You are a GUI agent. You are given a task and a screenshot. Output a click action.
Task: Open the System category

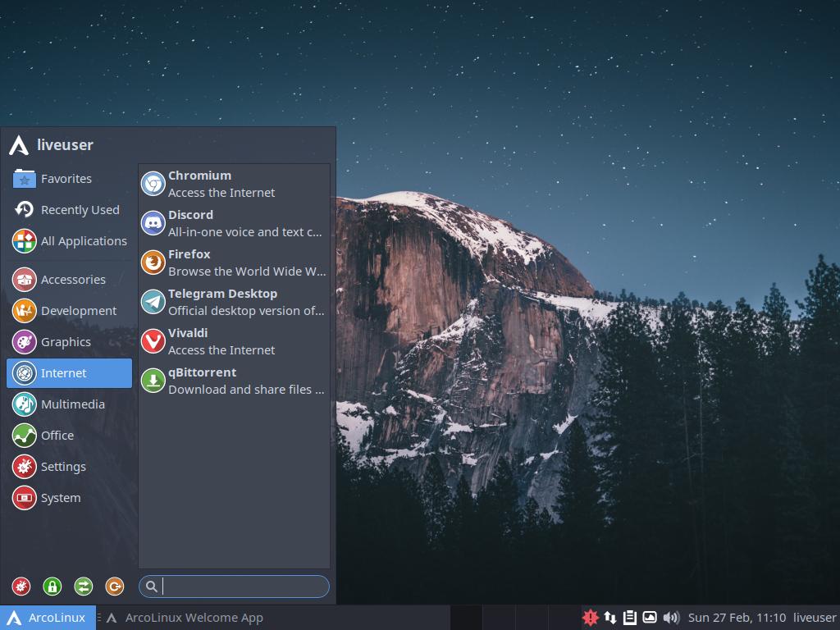tap(69, 498)
